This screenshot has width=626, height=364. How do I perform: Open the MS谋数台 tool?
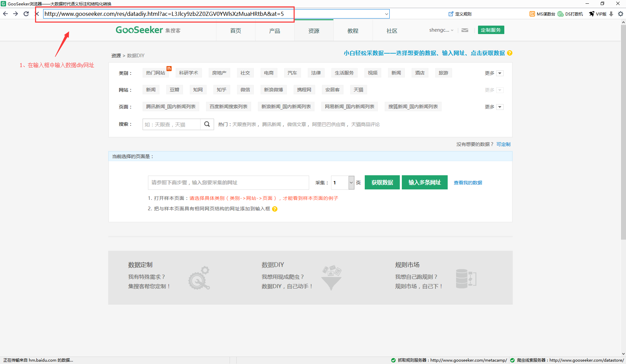542,14
